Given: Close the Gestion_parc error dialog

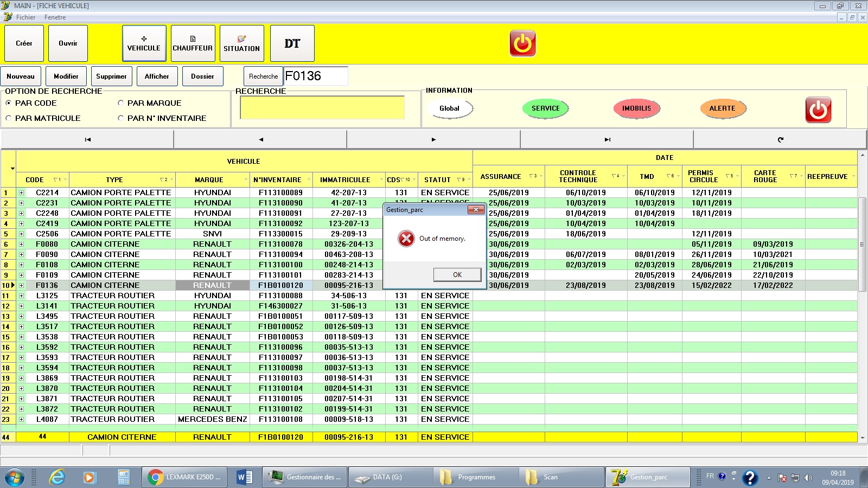Looking at the screenshot, I should click(x=476, y=210).
